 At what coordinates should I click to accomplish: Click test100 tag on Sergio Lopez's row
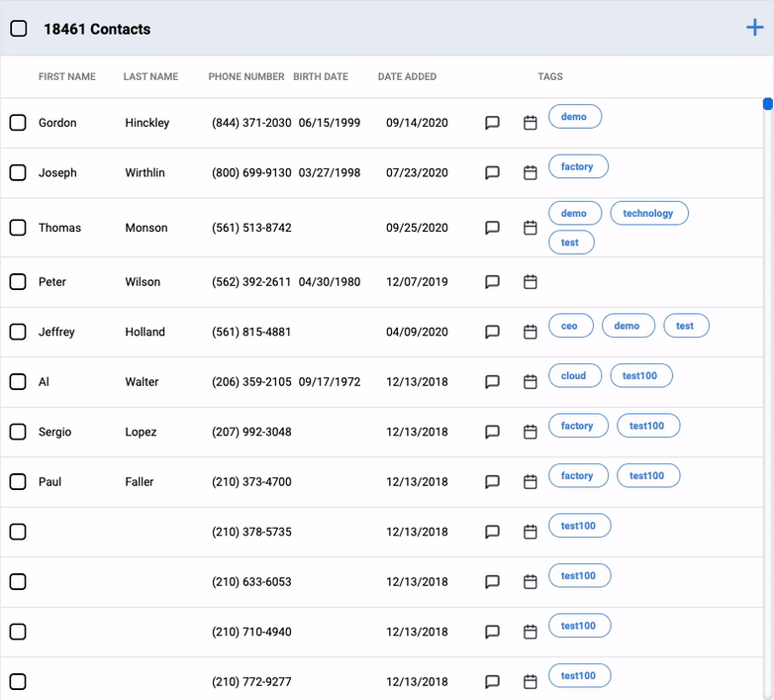coord(648,426)
